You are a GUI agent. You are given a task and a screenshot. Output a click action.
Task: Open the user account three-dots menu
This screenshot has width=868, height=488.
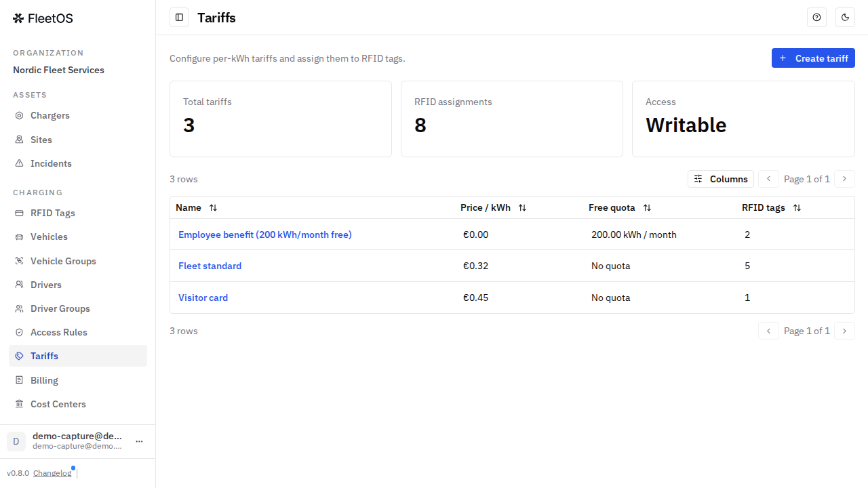(139, 441)
